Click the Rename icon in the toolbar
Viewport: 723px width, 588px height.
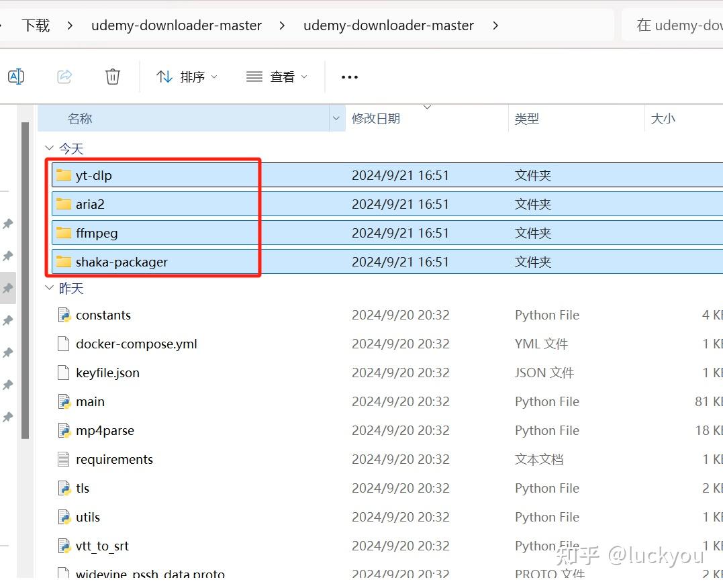click(16, 76)
